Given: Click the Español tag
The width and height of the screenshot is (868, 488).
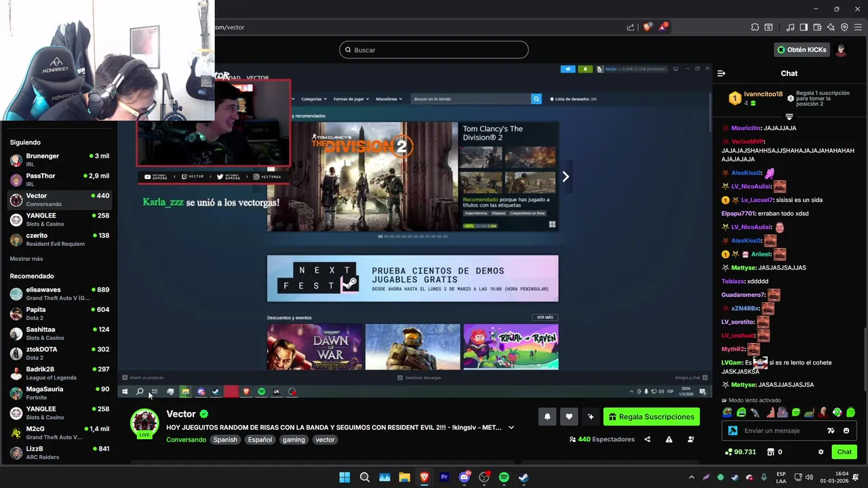Looking at the screenshot, I should 260,440.
